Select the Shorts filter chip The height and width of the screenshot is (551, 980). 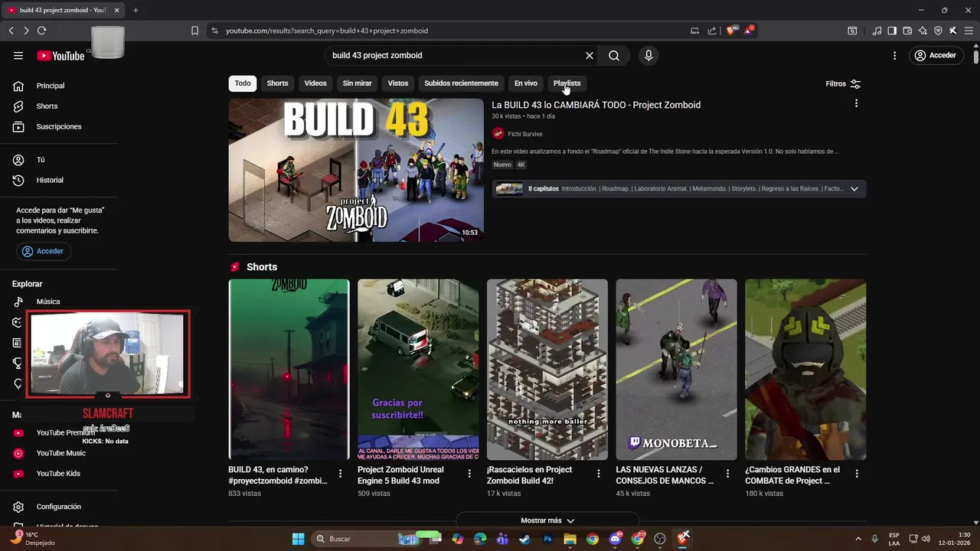tap(277, 83)
